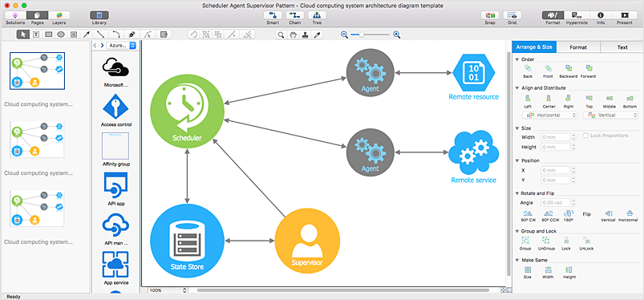Viewport: 644px width, 300px height.
Task: Select the stamp clone tool
Action: pyautogui.click(x=305, y=35)
